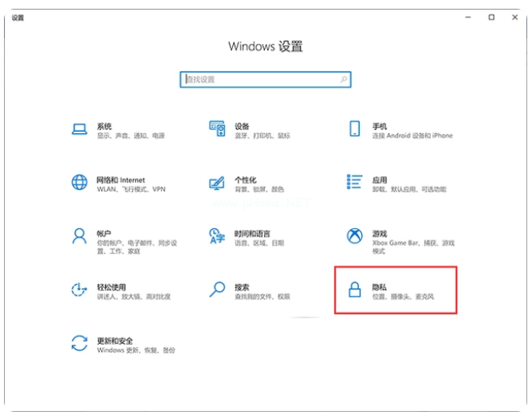Click the list icon for 应用
Image resolution: width=532 pixels, height=419 pixels.
tap(354, 183)
